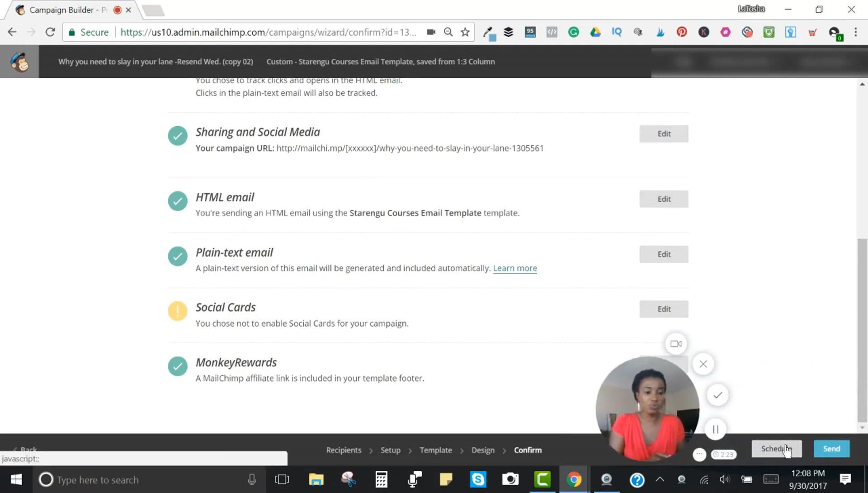
Task: Click the URL address bar
Action: point(269,32)
